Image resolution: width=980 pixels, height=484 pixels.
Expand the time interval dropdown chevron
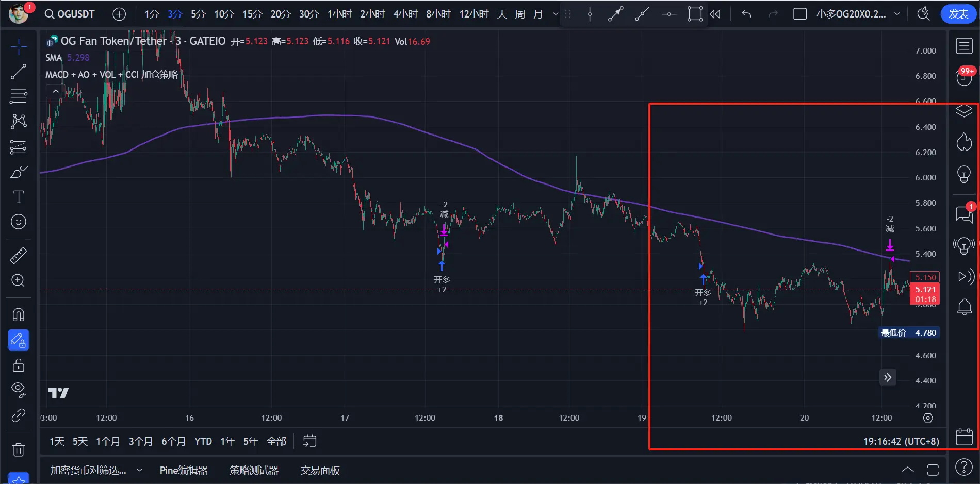556,14
